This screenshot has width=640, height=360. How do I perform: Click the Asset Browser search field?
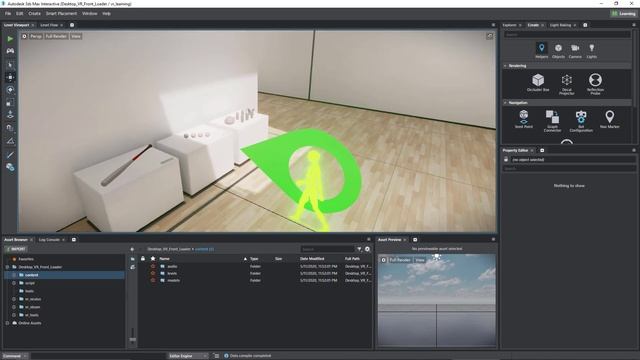(328, 249)
